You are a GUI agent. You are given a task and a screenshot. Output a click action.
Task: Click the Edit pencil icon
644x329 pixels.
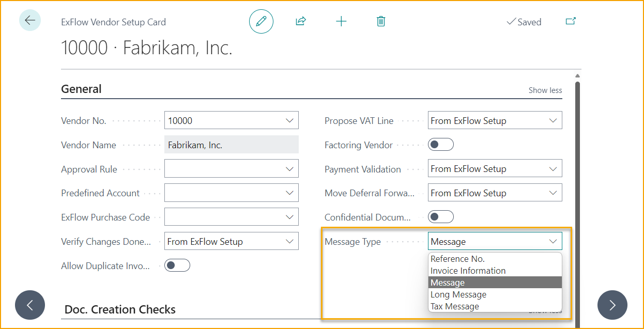coord(261,21)
